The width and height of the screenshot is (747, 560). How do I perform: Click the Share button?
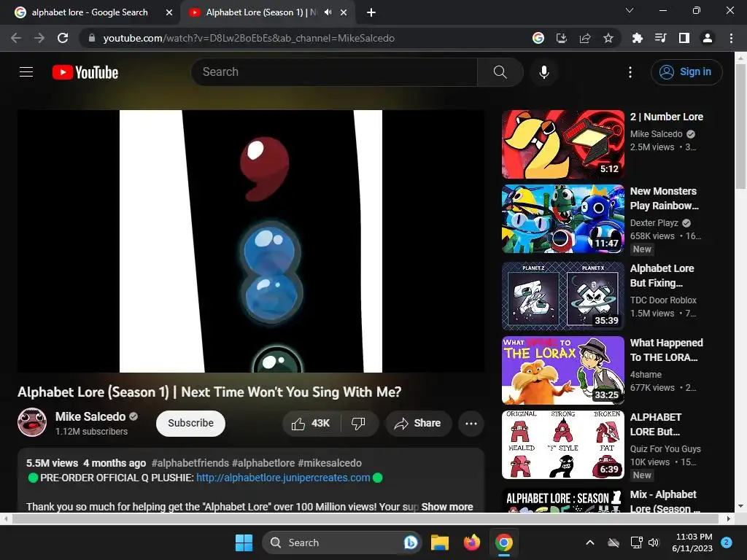(x=419, y=424)
